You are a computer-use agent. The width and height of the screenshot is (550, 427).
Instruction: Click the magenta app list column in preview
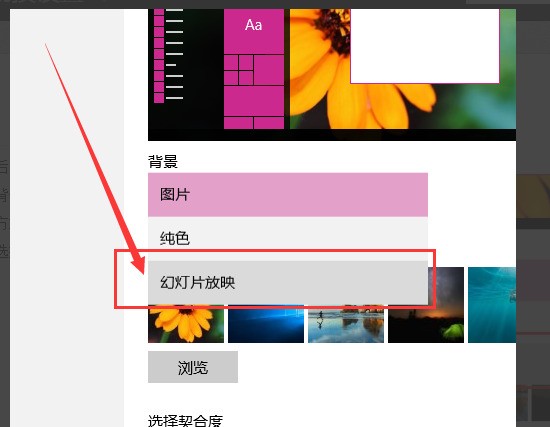click(159, 56)
